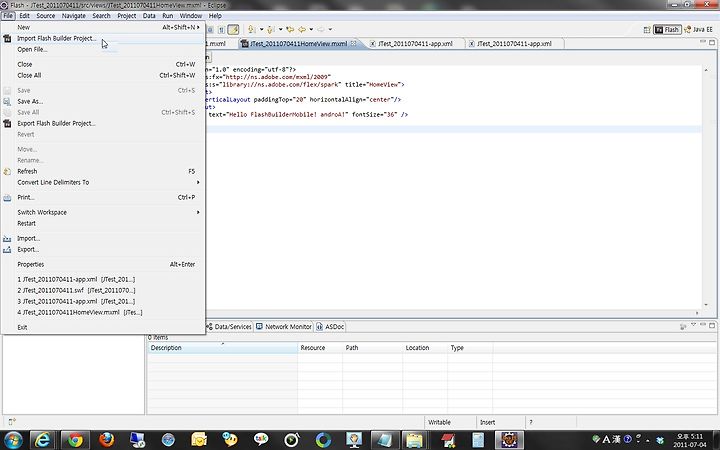Click the Eclipse taskbar button
Image resolution: width=720 pixels, height=450 pixels.
point(509,440)
